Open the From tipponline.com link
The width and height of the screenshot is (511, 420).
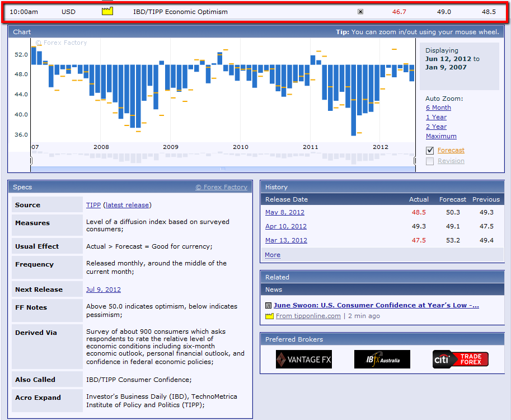tap(308, 316)
